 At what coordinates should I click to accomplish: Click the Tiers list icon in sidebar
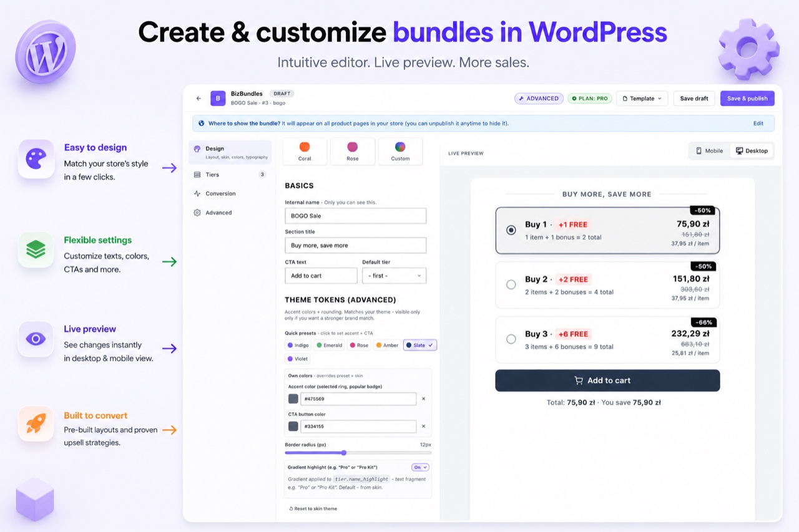197,175
